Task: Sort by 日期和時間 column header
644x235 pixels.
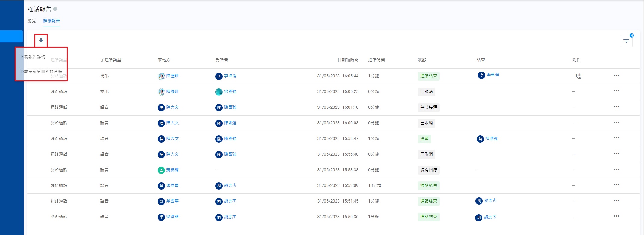Action: pyautogui.click(x=348, y=60)
